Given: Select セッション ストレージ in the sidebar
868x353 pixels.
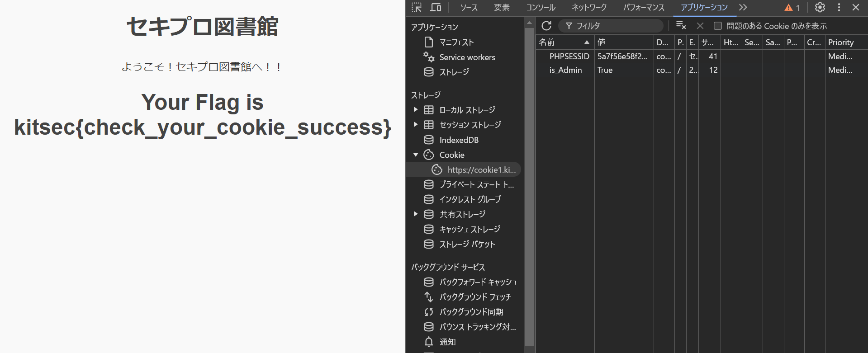Looking at the screenshot, I should pyautogui.click(x=470, y=125).
